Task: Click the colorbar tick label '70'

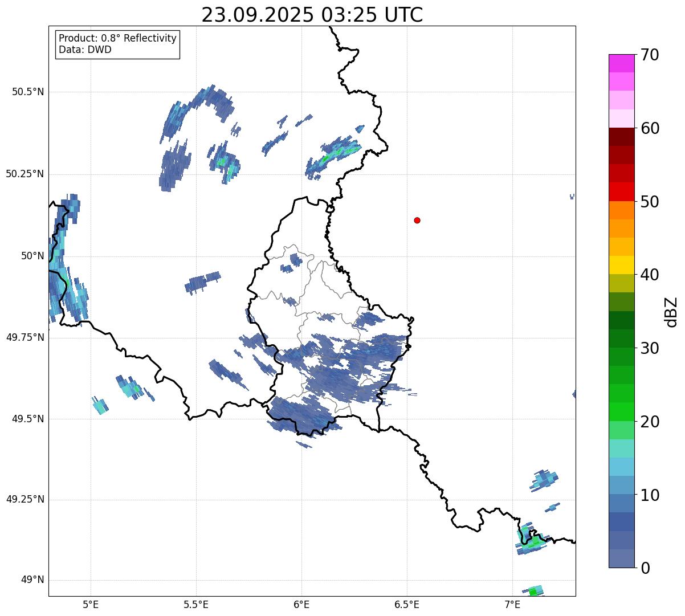Action: (650, 55)
